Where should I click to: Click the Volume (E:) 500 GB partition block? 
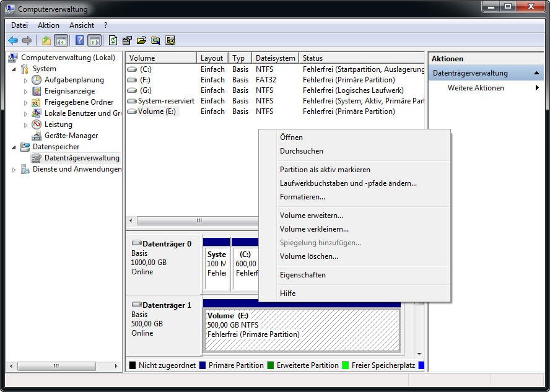[x=302, y=329]
